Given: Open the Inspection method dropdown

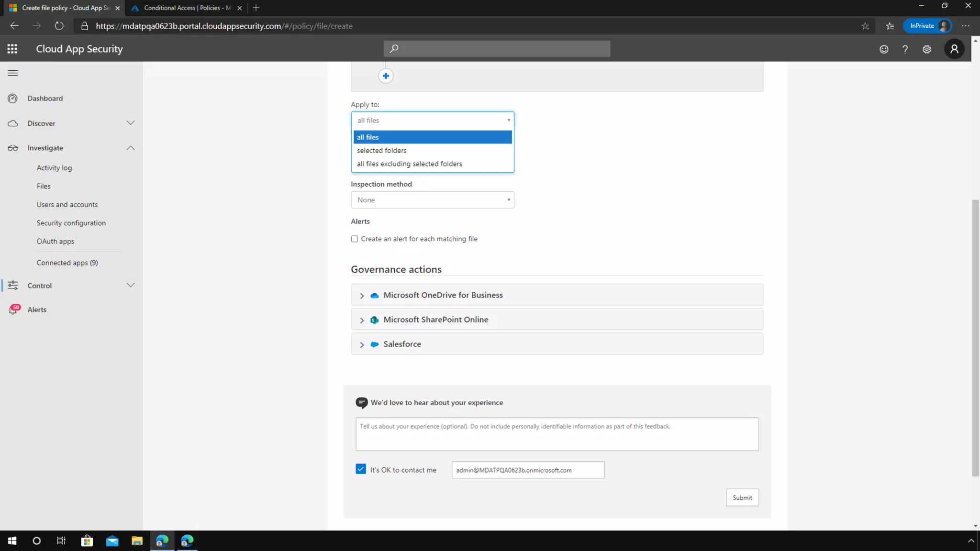Looking at the screenshot, I should tap(432, 200).
